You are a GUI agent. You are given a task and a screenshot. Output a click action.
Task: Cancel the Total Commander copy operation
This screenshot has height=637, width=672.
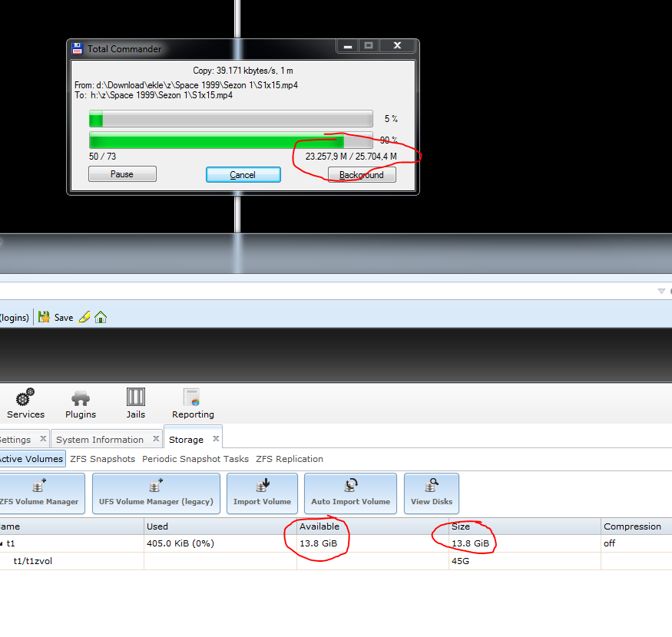coord(243,174)
